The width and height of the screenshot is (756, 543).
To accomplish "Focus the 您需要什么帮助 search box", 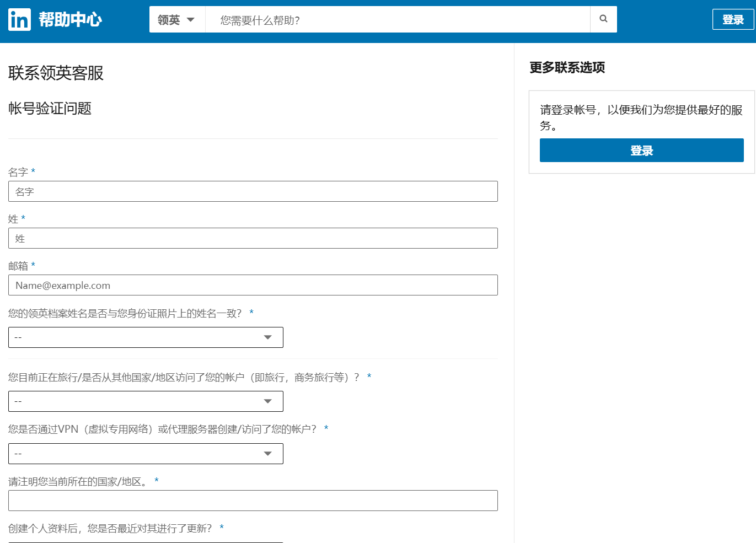I will [x=398, y=19].
